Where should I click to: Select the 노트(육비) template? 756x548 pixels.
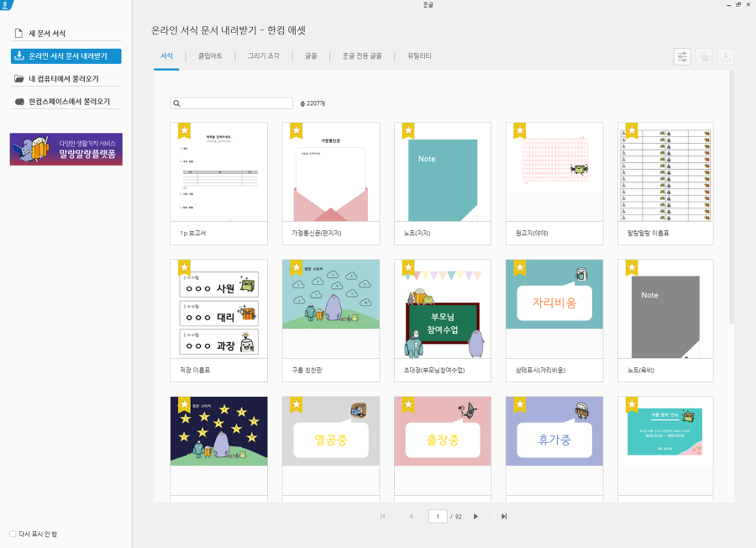(x=665, y=320)
